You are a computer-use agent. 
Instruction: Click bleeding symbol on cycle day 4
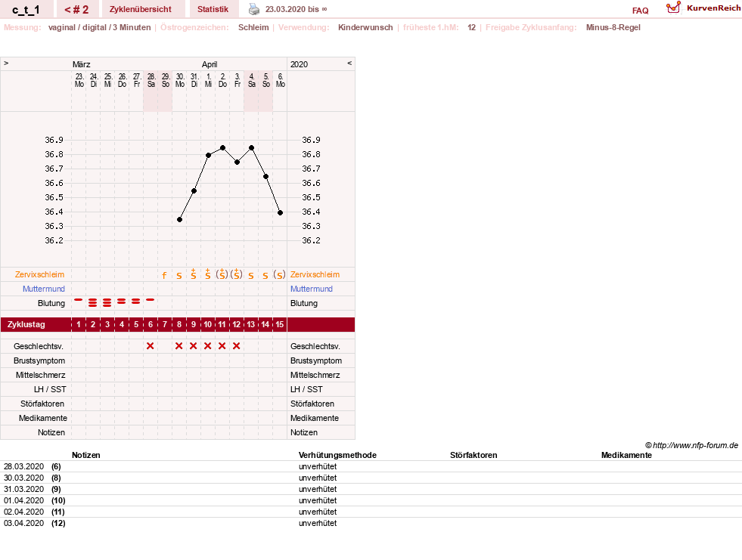[x=122, y=301]
